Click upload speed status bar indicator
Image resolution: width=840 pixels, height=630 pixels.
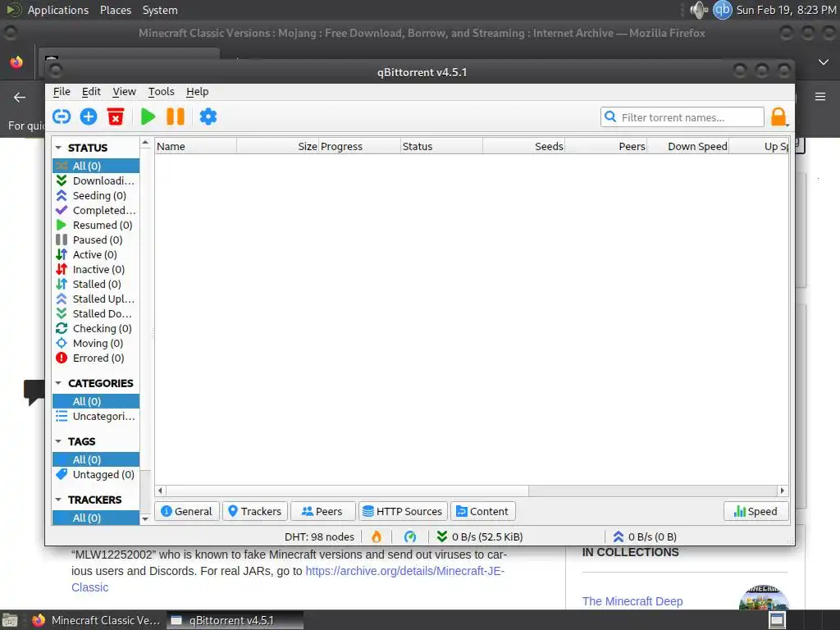point(645,536)
